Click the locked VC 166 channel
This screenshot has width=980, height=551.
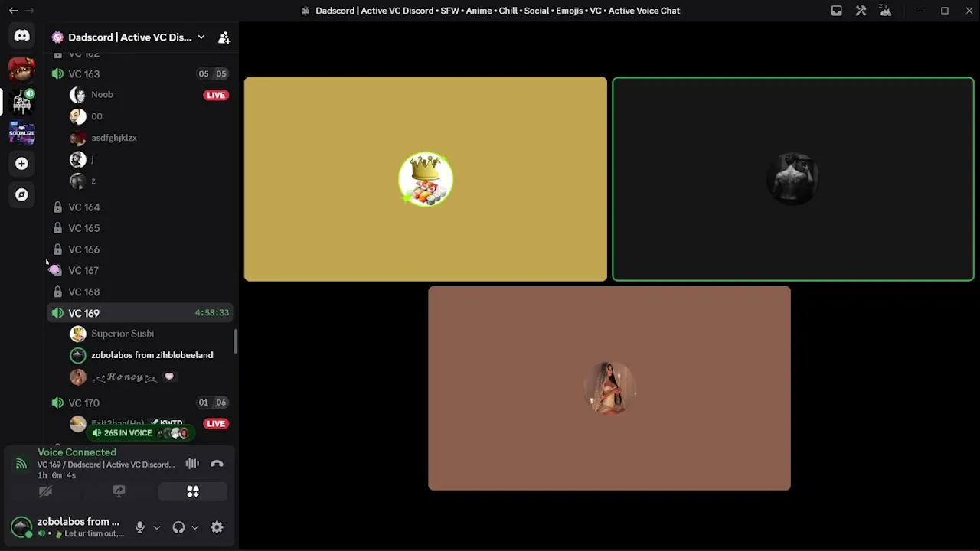(141, 249)
